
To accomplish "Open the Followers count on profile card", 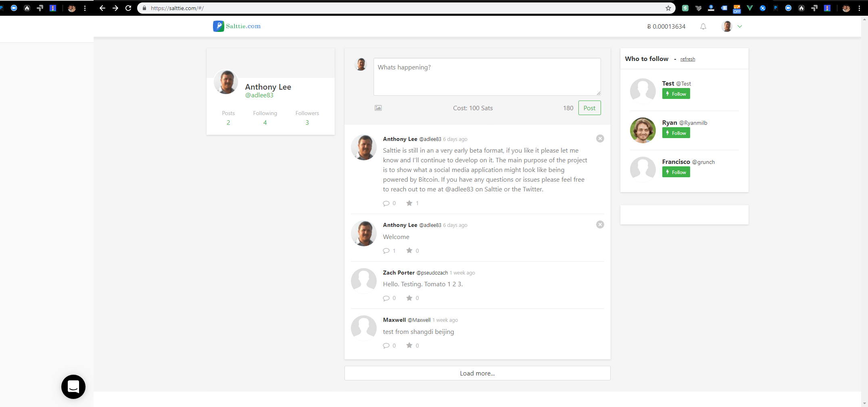I will tap(307, 123).
